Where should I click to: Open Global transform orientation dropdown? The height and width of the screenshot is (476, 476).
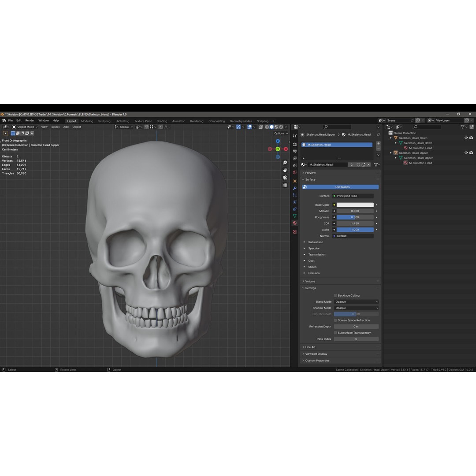124,127
